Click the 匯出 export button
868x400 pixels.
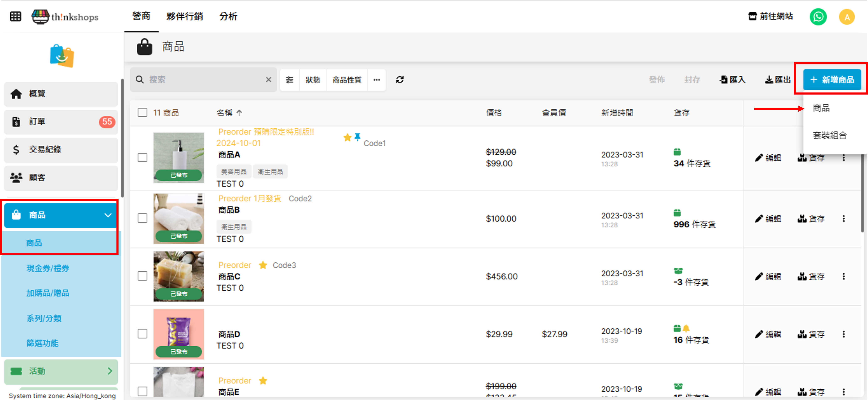point(778,80)
